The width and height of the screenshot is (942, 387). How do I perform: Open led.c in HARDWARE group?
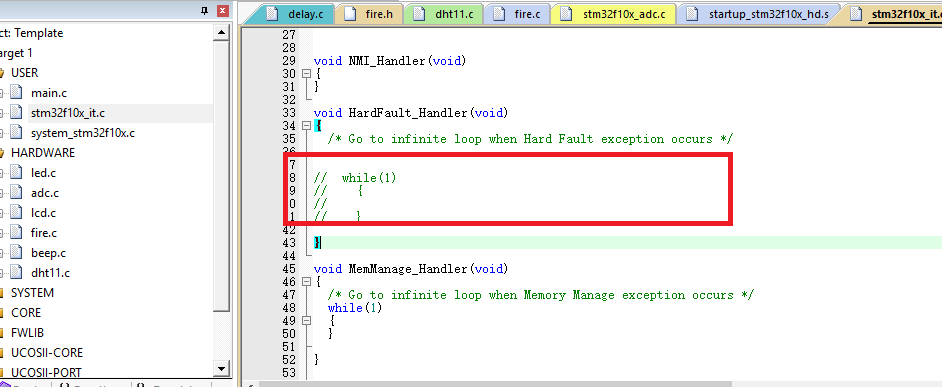coord(43,173)
